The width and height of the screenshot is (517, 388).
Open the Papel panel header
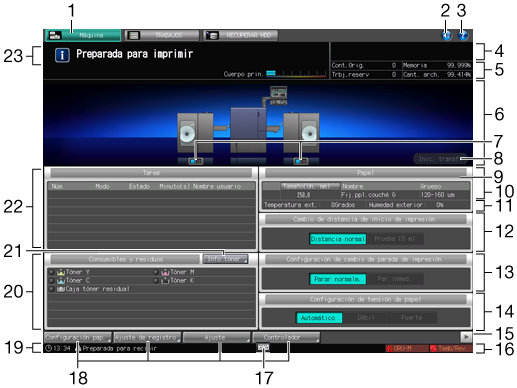coord(365,173)
